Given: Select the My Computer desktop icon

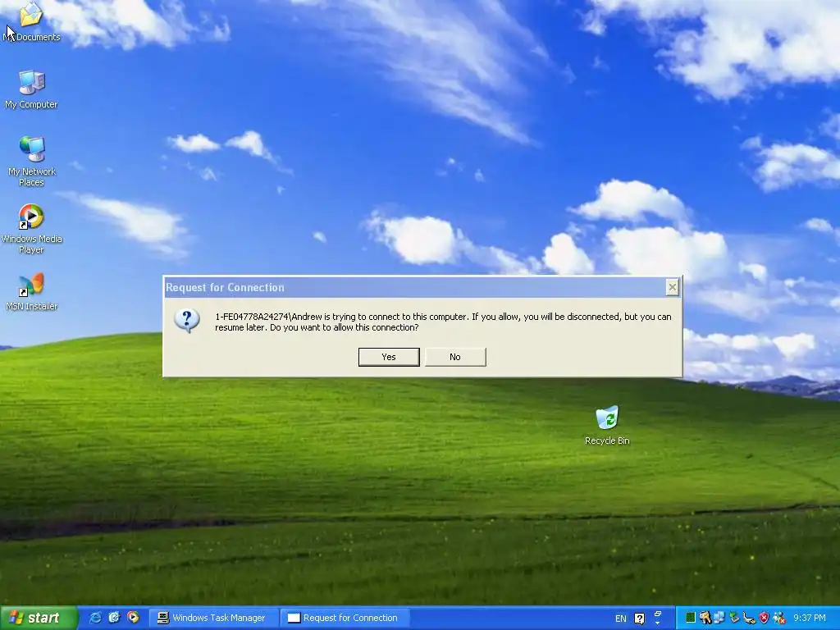Looking at the screenshot, I should pos(31,89).
